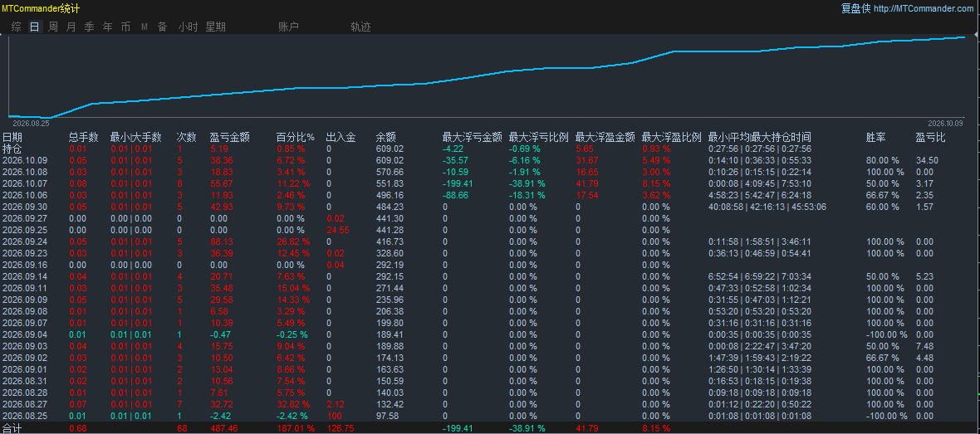Click the 97.58 balance cell
This screenshot has width=980, height=434.
[x=388, y=416]
